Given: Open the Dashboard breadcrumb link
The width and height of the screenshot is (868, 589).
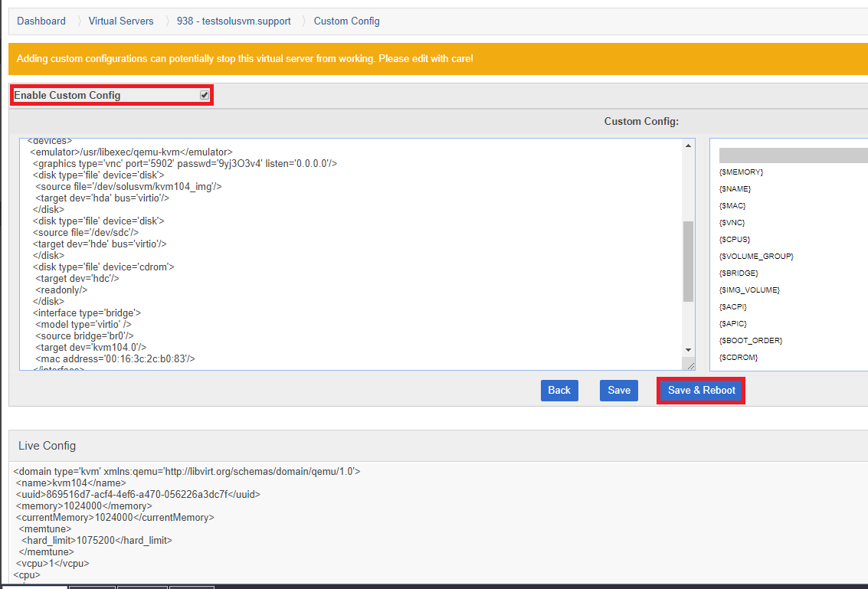Looking at the screenshot, I should [41, 21].
